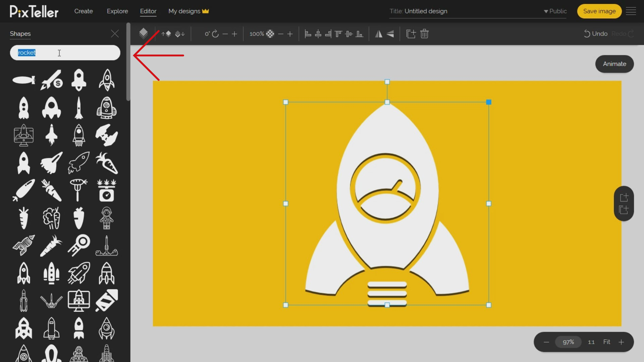Insert the kitchen scale with carrots shape
644x362 pixels.
click(106, 190)
